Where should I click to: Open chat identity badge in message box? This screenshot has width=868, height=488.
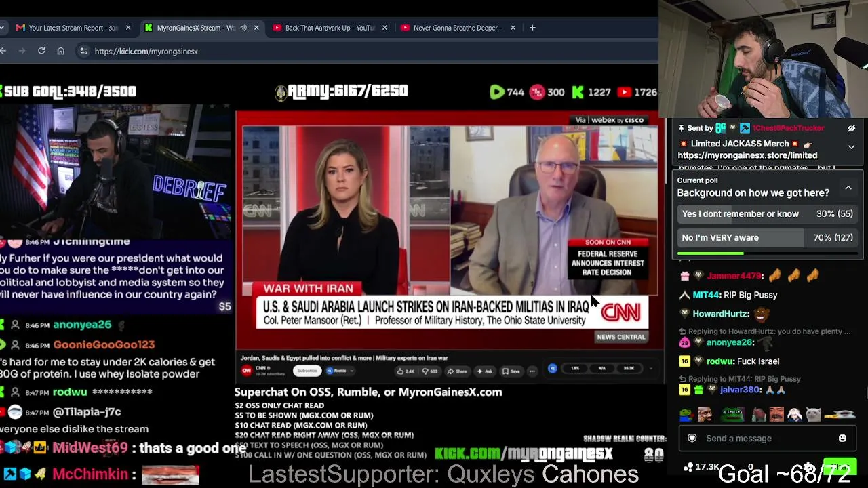[x=692, y=439]
